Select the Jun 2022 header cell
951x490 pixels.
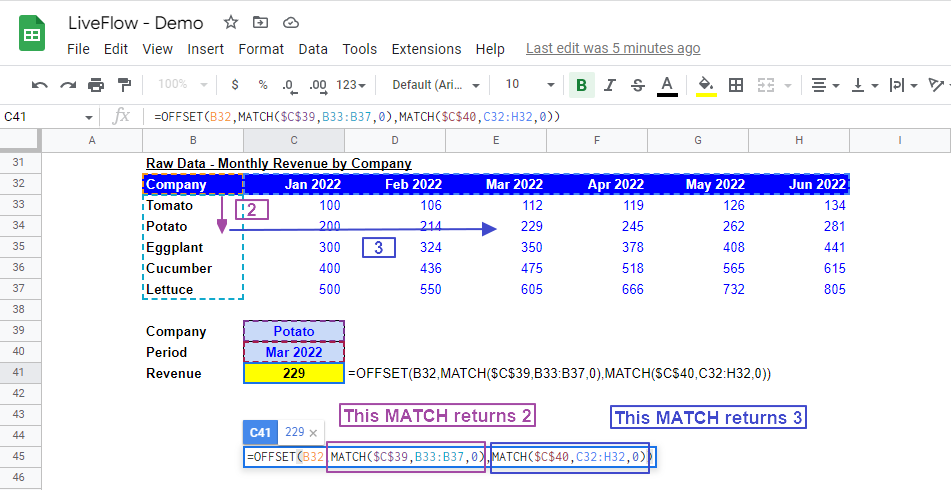point(799,184)
